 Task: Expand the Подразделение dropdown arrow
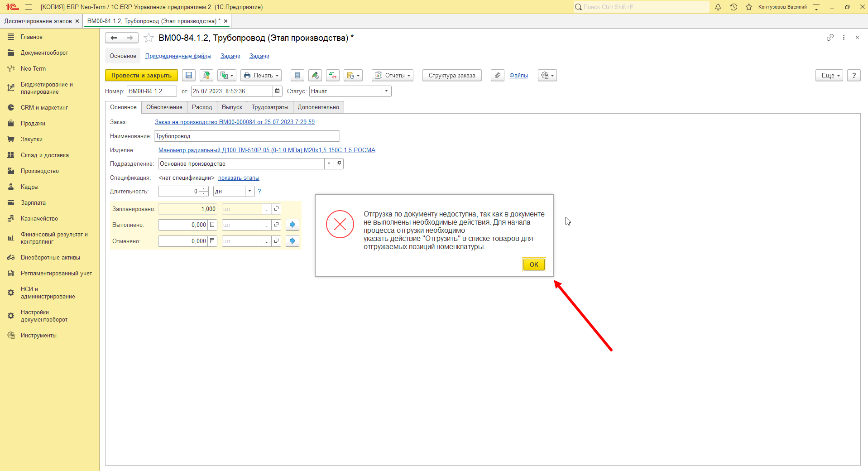click(329, 163)
